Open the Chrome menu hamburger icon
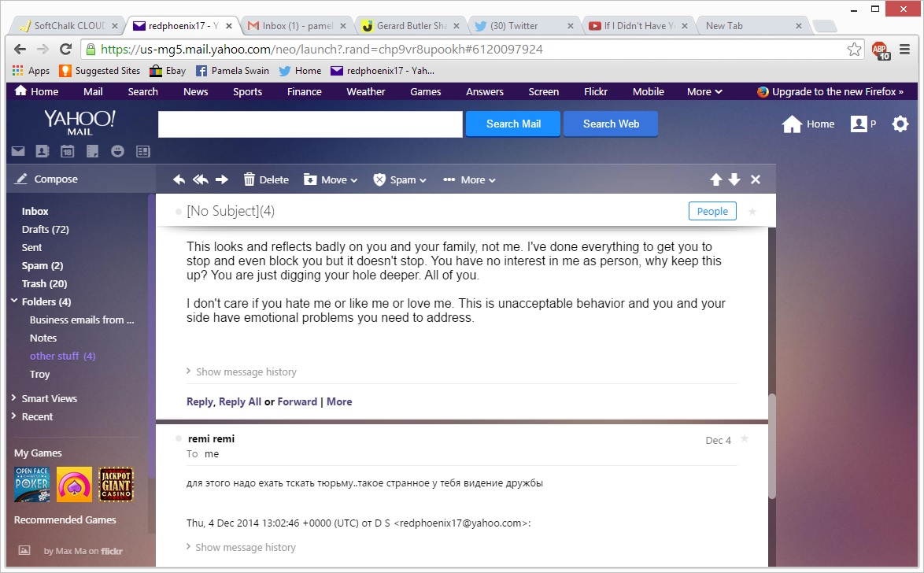 coord(904,50)
